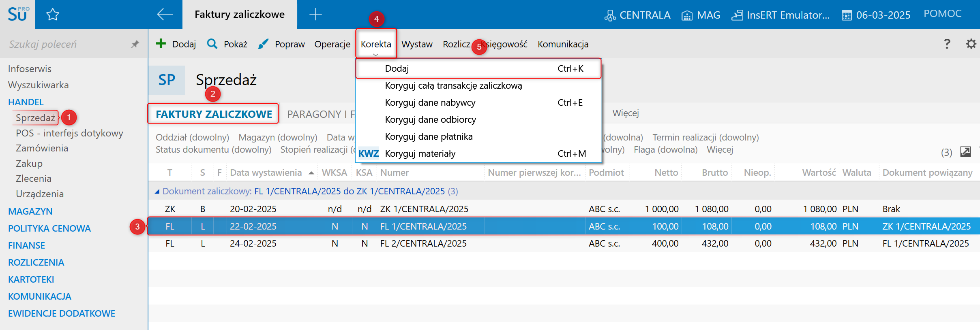Click the KWZ icon in the Korekta menu

click(368, 153)
